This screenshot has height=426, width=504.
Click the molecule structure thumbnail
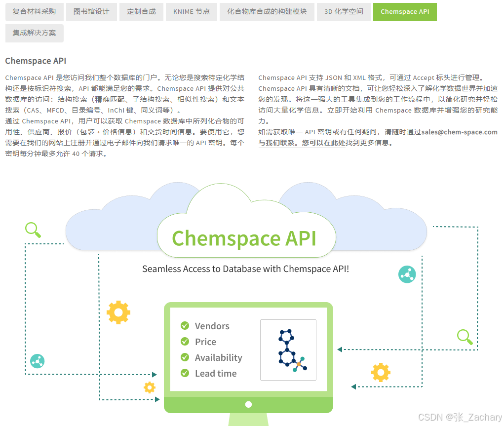pos(288,350)
